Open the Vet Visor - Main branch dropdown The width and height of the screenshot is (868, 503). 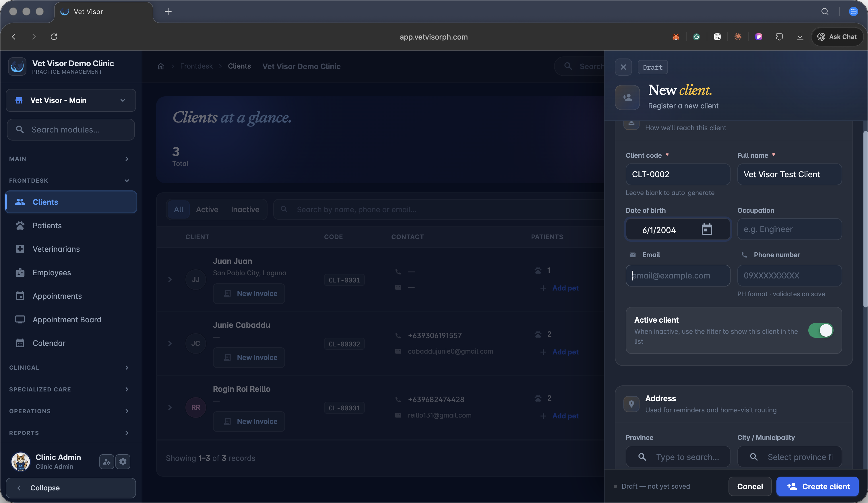(x=71, y=100)
